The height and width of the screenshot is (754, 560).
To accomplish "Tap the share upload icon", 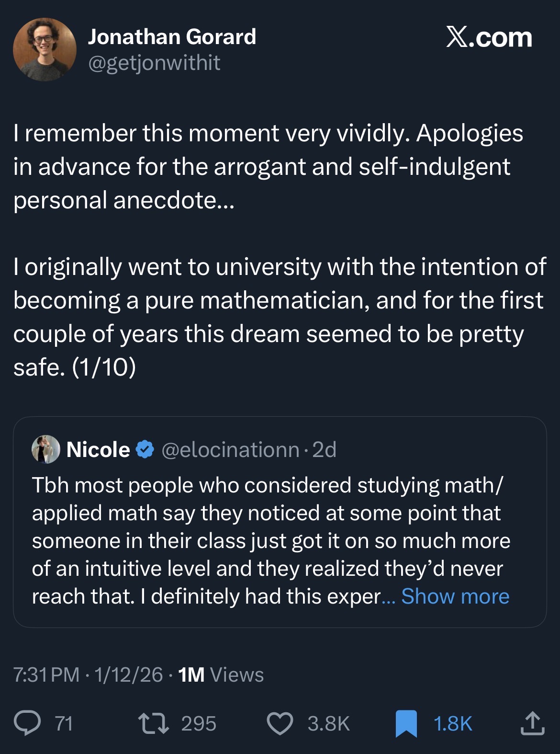I will (532, 723).
